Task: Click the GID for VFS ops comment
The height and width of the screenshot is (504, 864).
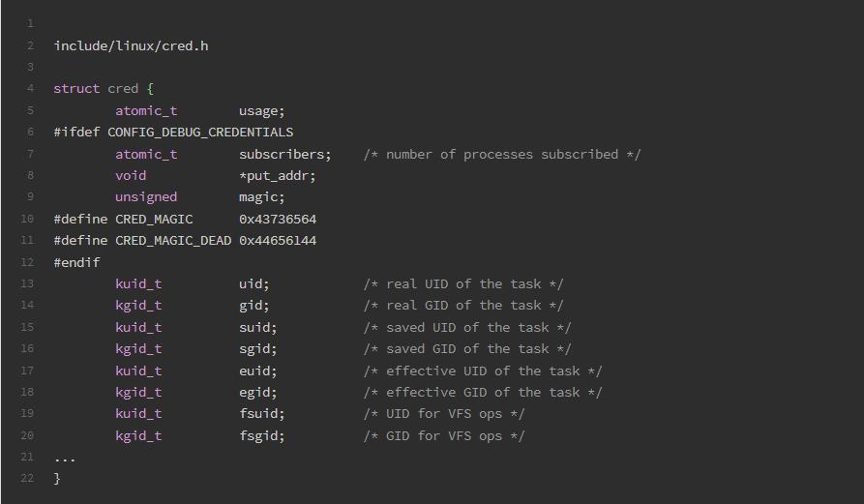Action: pyautogui.click(x=444, y=436)
